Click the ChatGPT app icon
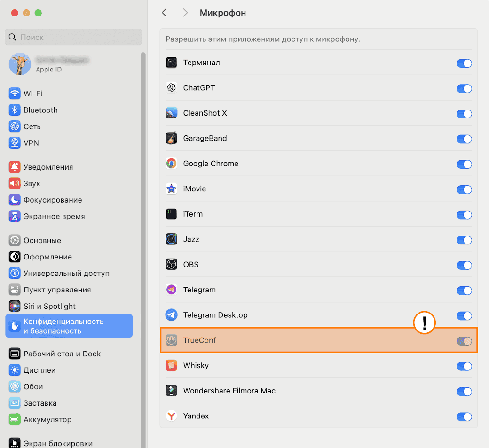The image size is (489, 448). [171, 88]
